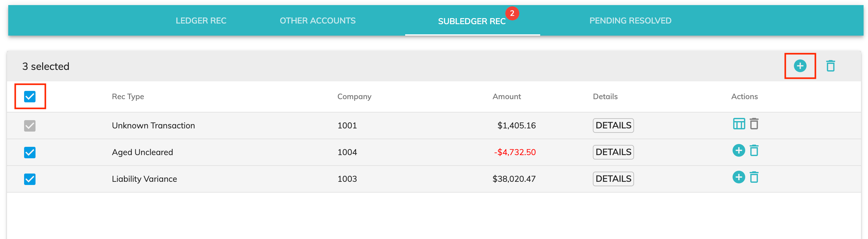
Task: Uncheck the Liability Variance row checkbox
Action: point(30,179)
